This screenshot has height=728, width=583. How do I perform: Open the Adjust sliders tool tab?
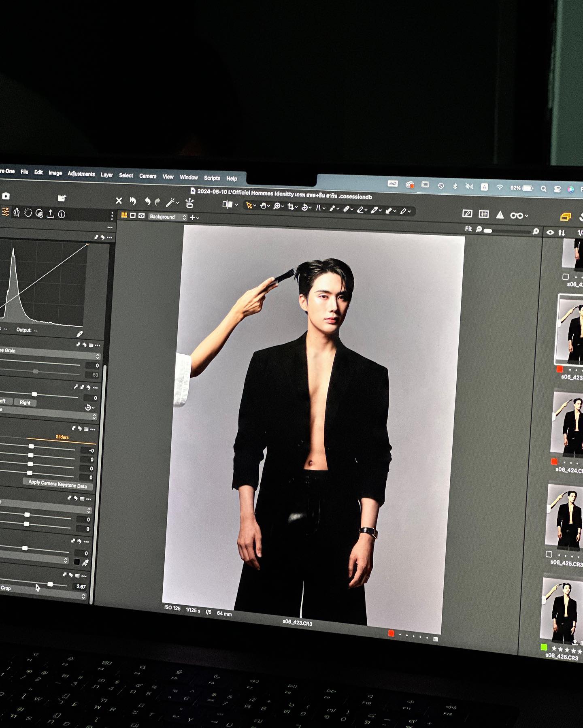(6, 211)
